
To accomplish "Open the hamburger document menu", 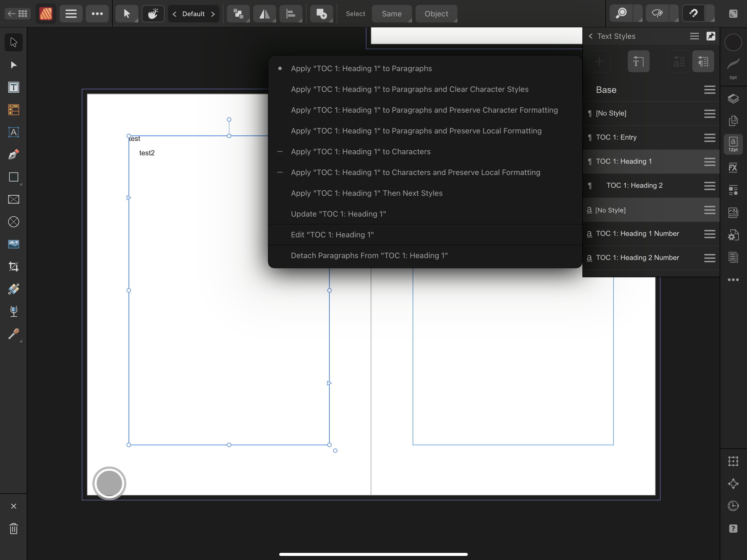I will (x=71, y=14).
